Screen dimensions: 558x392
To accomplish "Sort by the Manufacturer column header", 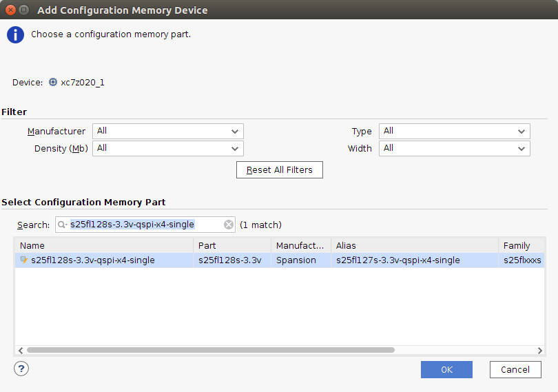I will click(x=301, y=246).
